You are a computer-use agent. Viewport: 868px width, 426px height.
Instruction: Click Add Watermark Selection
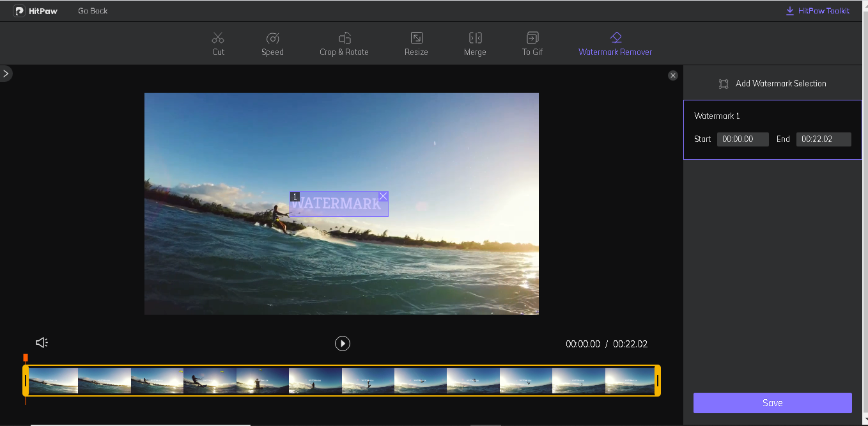(772, 83)
